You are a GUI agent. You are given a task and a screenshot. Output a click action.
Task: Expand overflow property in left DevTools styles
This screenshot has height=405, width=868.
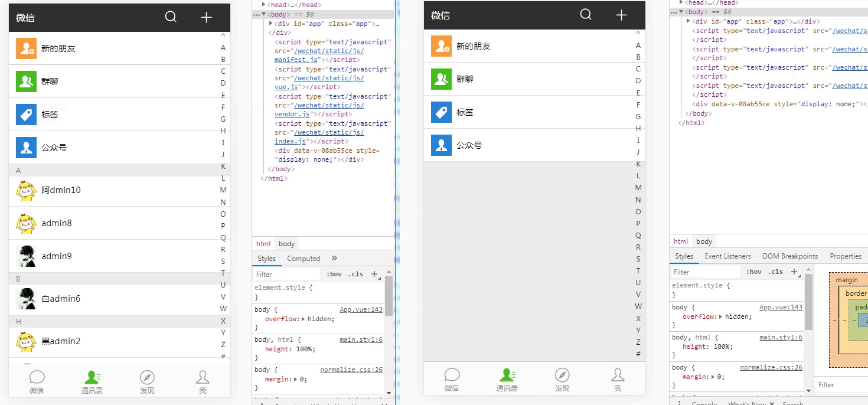click(x=304, y=319)
